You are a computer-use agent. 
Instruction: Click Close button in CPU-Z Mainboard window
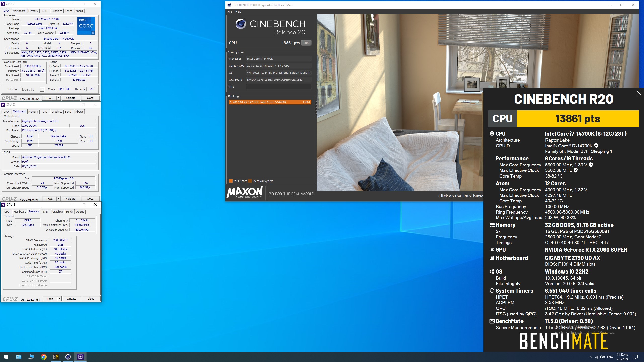click(90, 199)
